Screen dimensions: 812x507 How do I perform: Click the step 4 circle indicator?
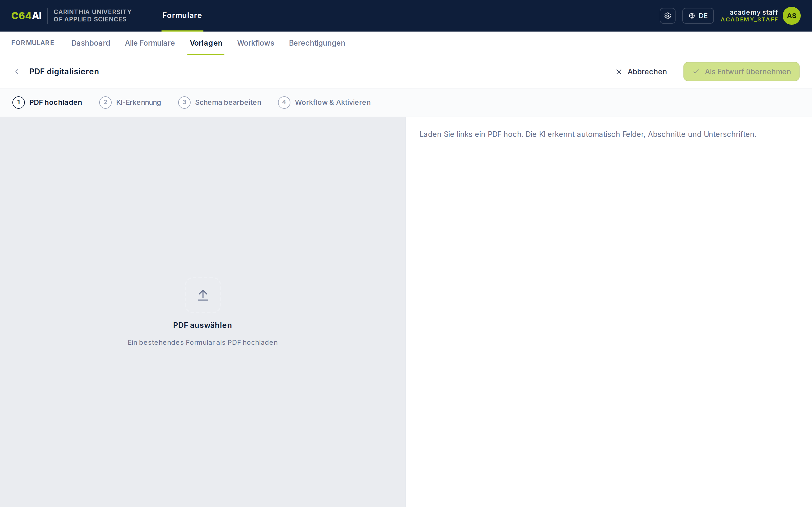(284, 102)
